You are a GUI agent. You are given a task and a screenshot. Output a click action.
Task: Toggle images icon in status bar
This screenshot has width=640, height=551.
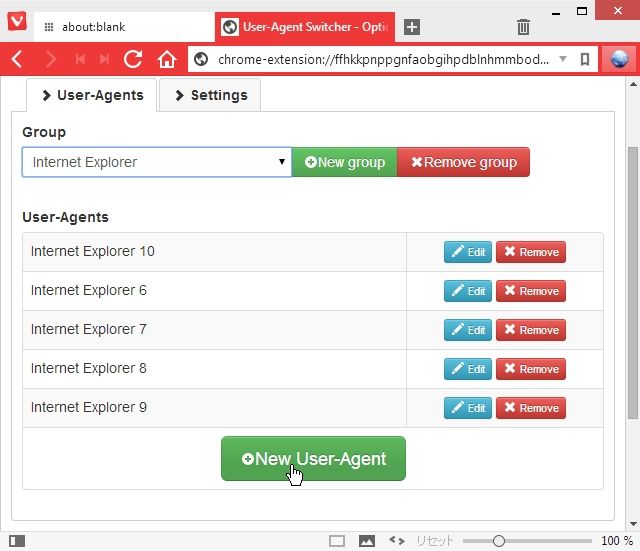[x=367, y=541]
